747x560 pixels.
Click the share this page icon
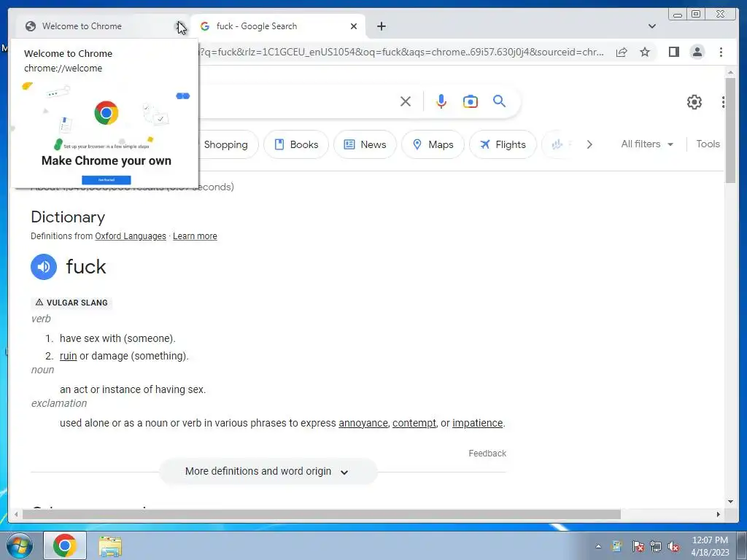pyautogui.click(x=622, y=52)
